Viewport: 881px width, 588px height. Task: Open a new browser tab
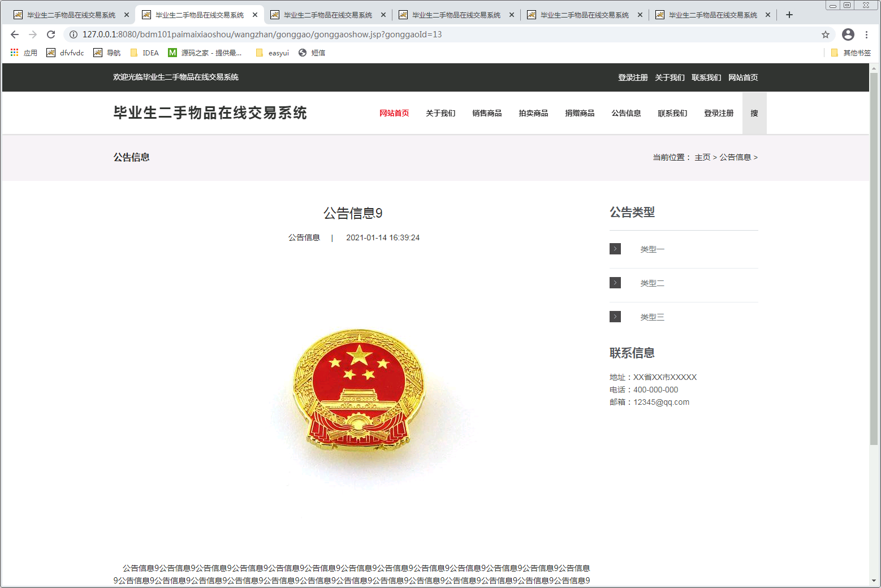point(789,15)
